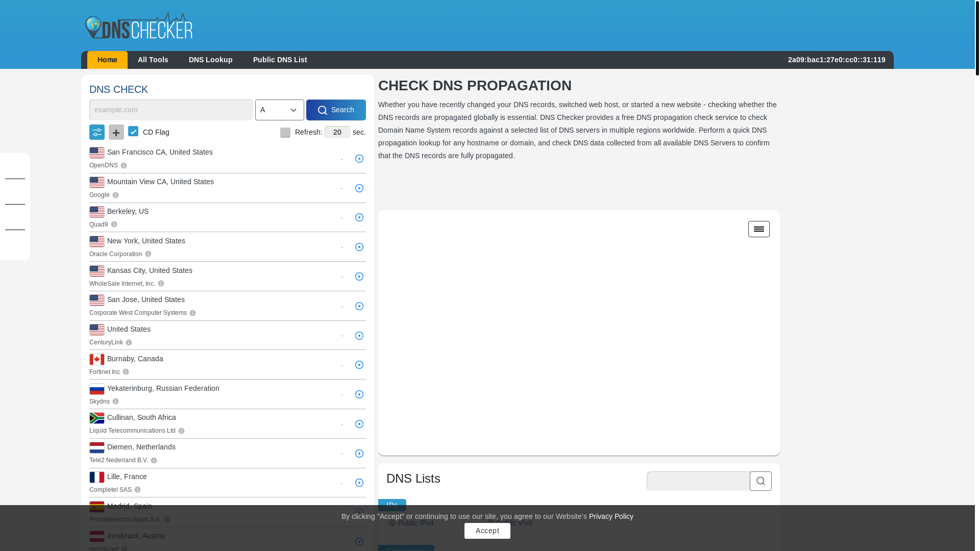Screen dimensions: 980x551
Task: Click map locator icon for Mountain View row
Action: (x=359, y=188)
